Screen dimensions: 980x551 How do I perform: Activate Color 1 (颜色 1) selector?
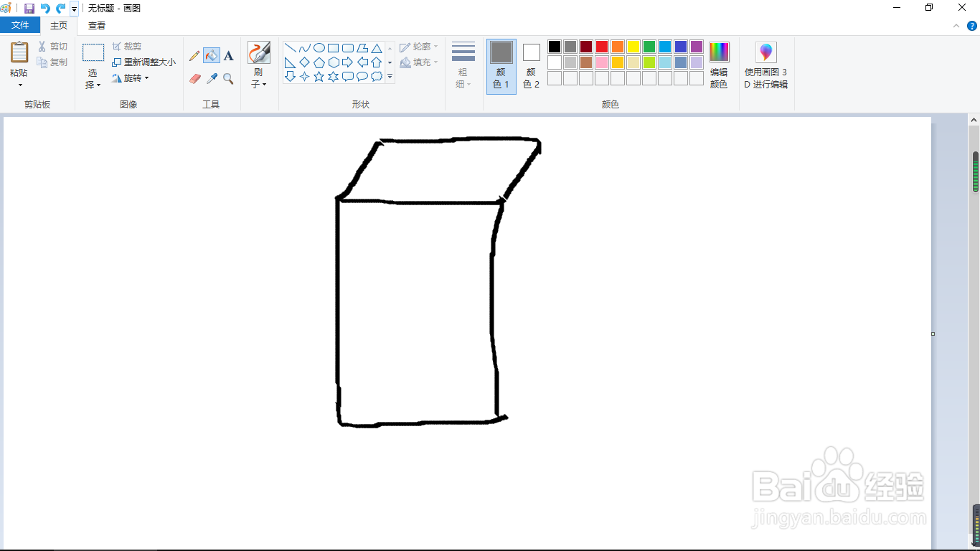click(501, 66)
